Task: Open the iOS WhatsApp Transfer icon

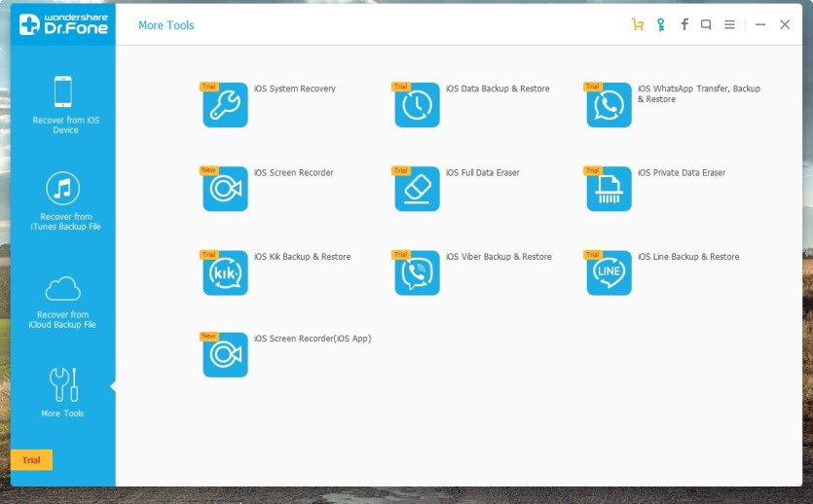Action: pyautogui.click(x=609, y=105)
